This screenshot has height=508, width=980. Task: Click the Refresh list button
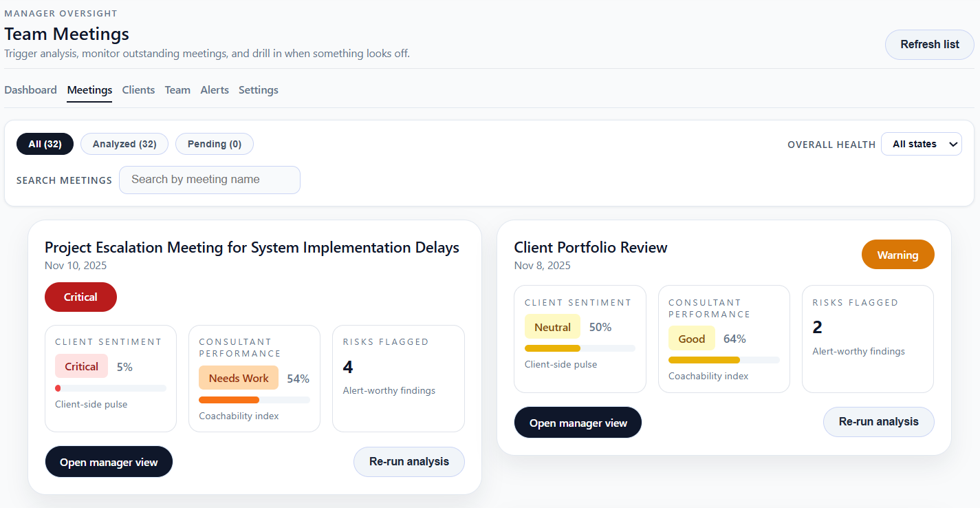929,44
